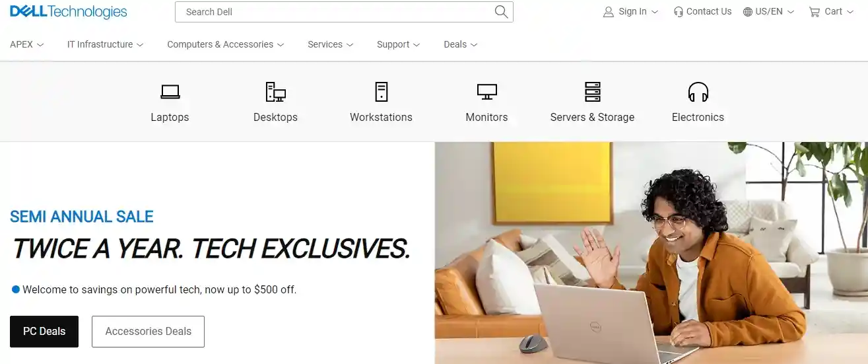Image resolution: width=868 pixels, height=364 pixels.
Task: Open the Workstations tower icon
Action: (381, 92)
